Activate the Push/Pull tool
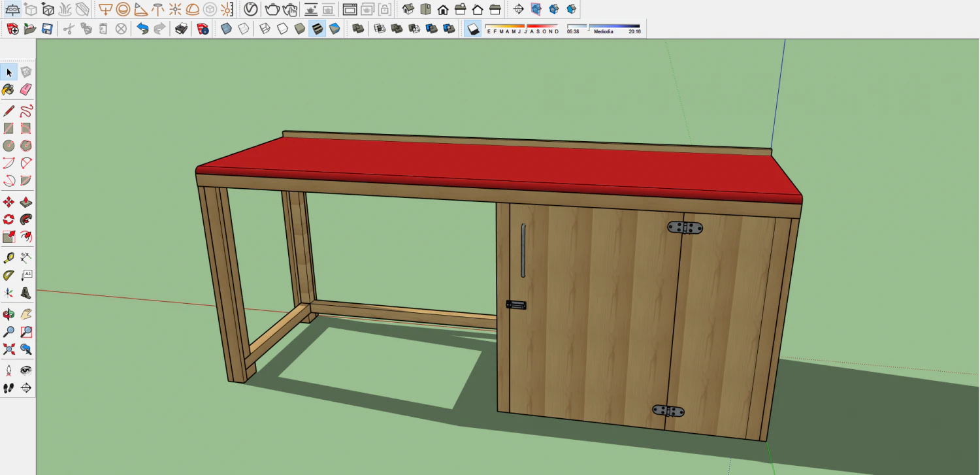The height and width of the screenshot is (475, 980). (x=26, y=202)
